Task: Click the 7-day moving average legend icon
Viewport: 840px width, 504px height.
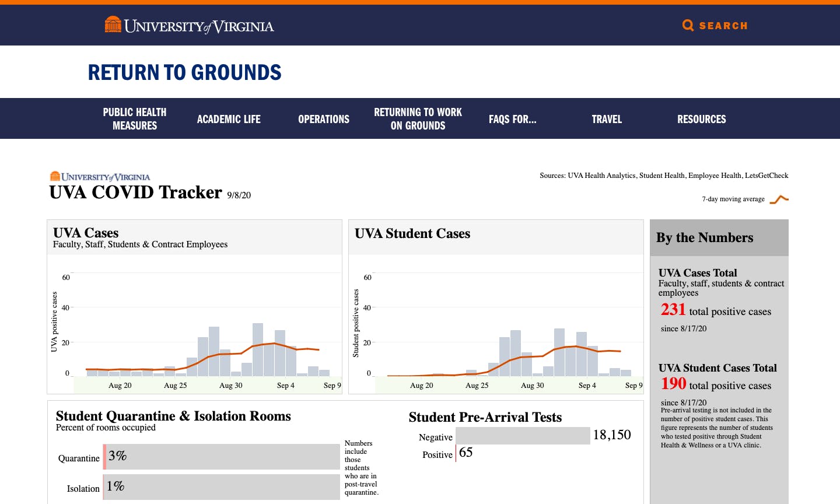Action: 780,199
